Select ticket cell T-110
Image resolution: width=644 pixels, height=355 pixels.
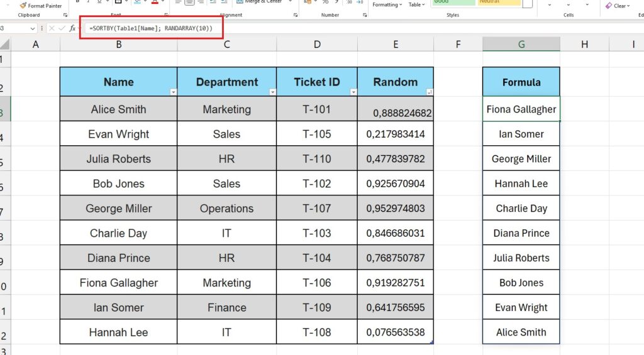click(x=317, y=158)
